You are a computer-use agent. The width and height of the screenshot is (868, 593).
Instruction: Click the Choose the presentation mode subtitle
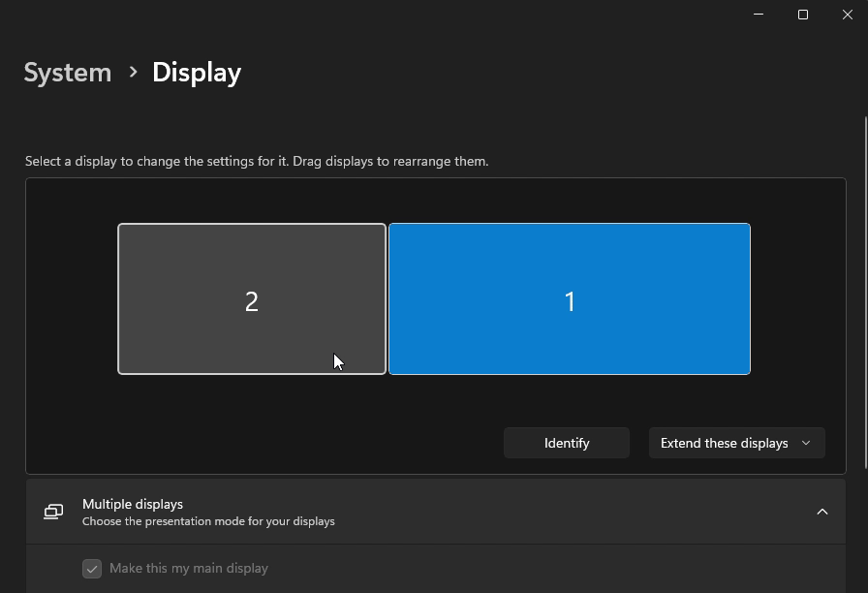pyautogui.click(x=208, y=521)
